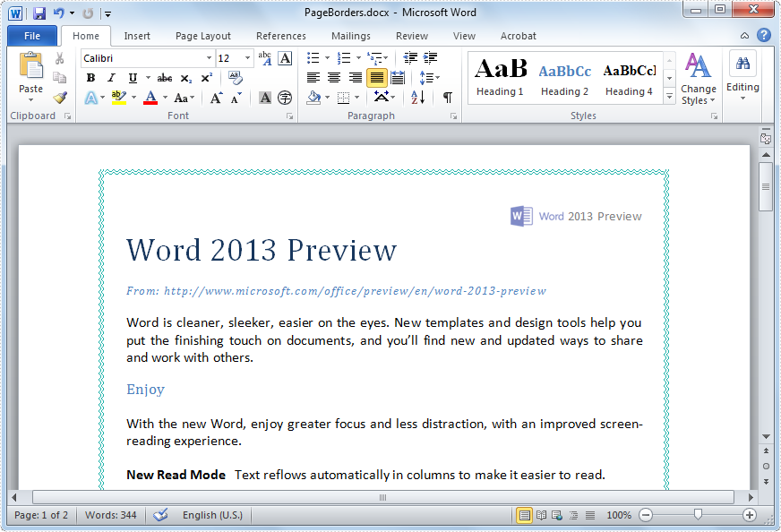Click the zoom out minus button
Image resolution: width=781 pixels, height=532 pixels.
click(646, 515)
